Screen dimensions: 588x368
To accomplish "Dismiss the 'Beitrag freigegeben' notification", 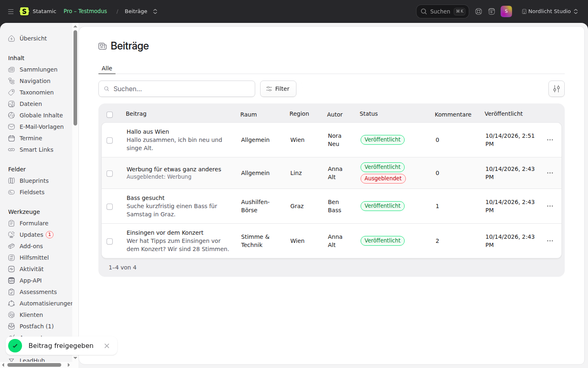I will tap(107, 346).
